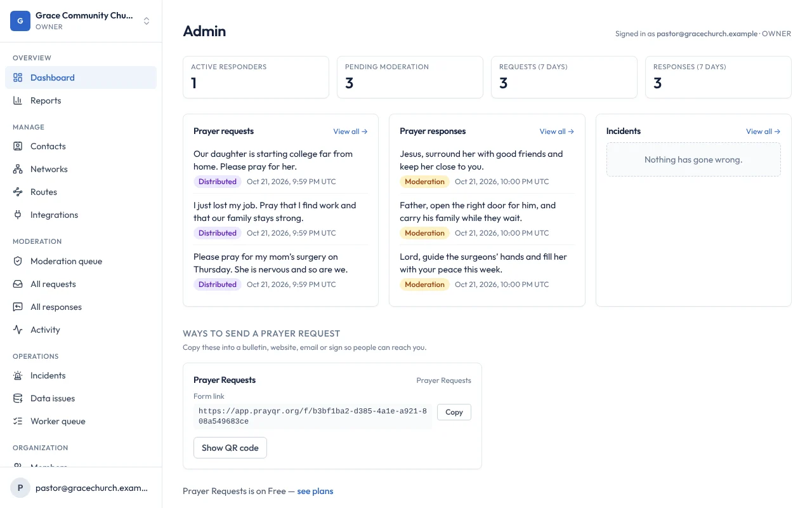Click the All responses reply icon
The image size is (812, 508).
[x=18, y=307]
